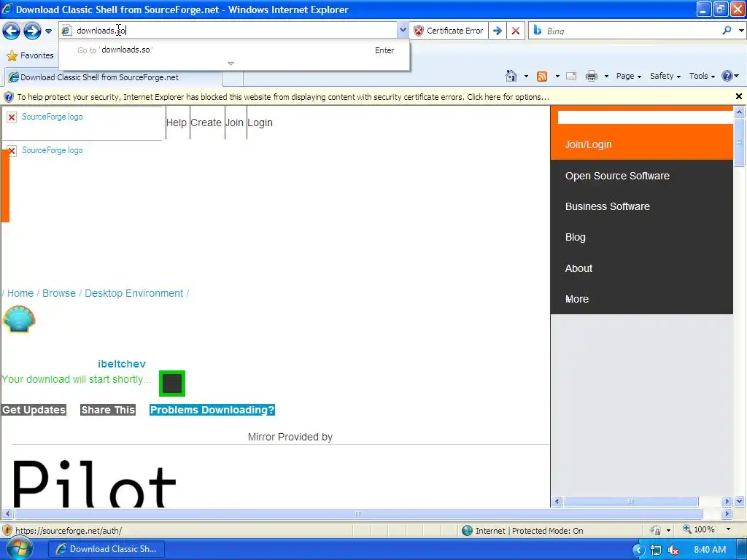Open the Favorites star button
The width and height of the screenshot is (747, 560).
[x=30, y=55]
